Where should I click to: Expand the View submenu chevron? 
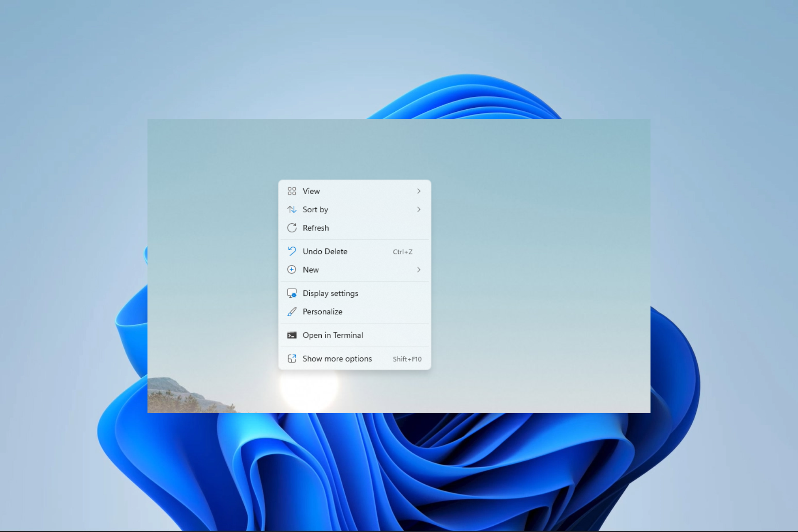tap(419, 191)
